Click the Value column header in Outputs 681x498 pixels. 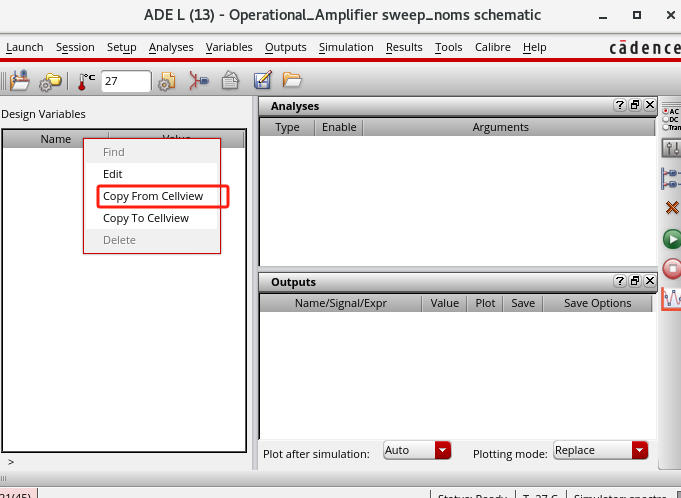[444, 303]
